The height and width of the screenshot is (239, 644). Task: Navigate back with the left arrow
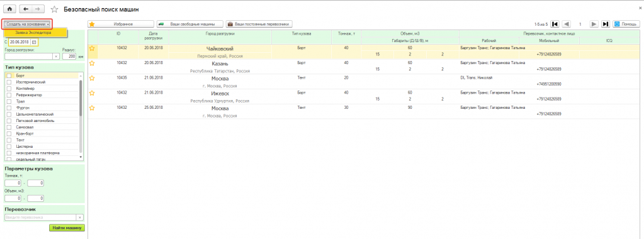tap(26, 9)
